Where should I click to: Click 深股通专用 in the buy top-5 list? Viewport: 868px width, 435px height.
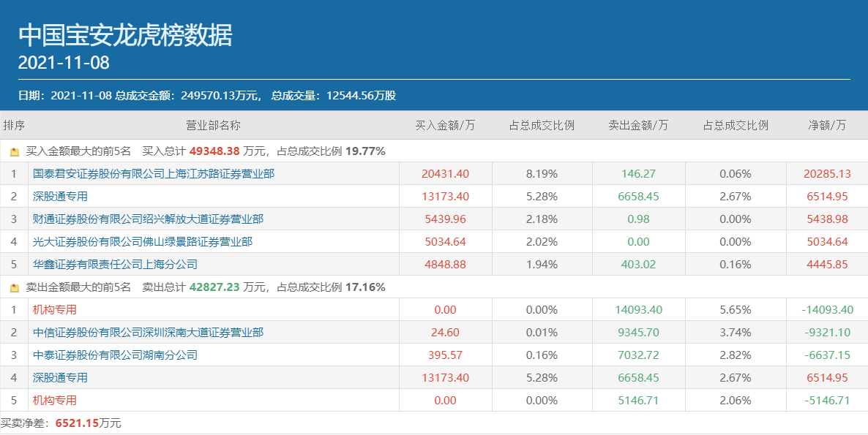pyautogui.click(x=60, y=197)
